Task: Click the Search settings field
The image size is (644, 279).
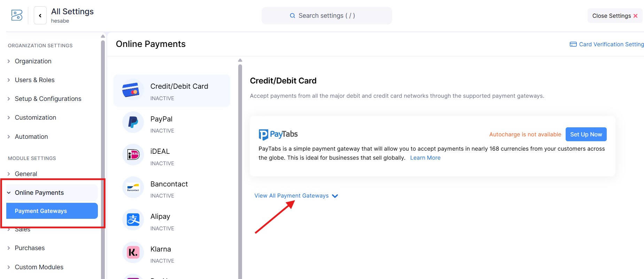Action: [326, 16]
